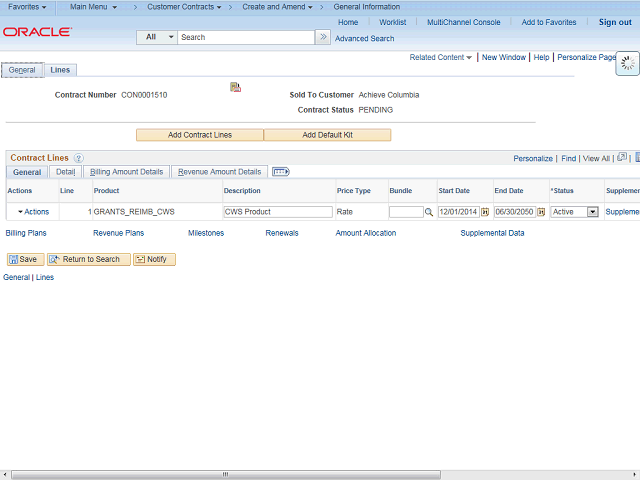Viewport: 640px width, 480px height.
Task: Click the Home link
Action: [x=348, y=22]
